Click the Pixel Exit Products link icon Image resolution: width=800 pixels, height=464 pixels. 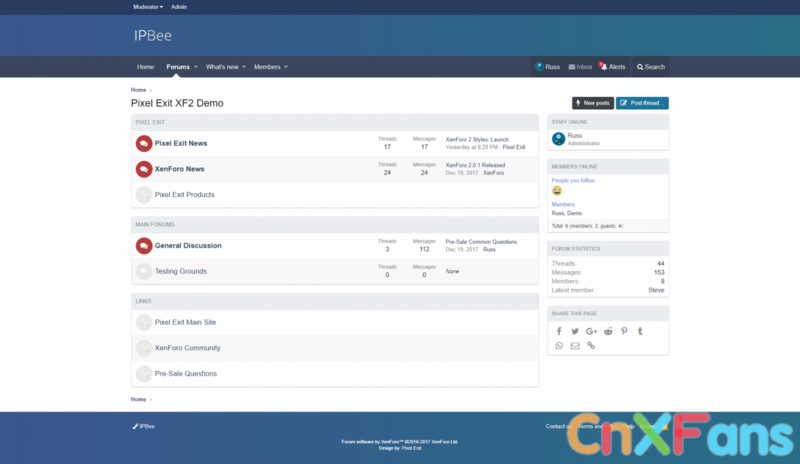(144, 194)
